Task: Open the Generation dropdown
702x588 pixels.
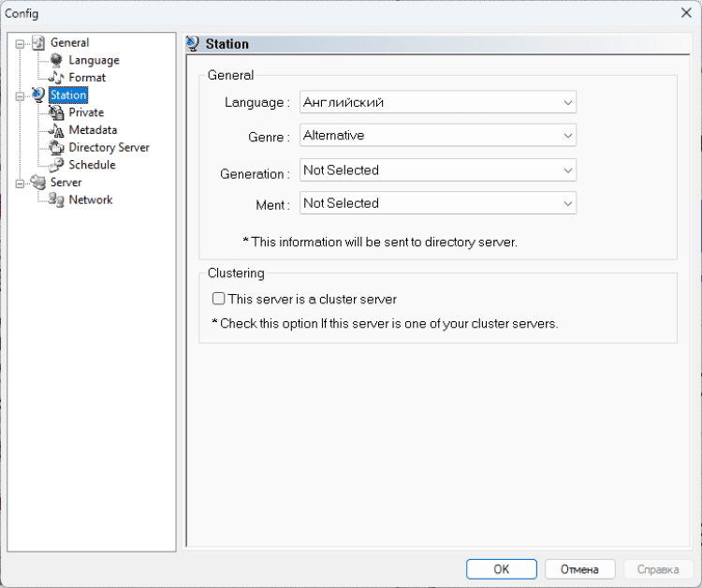Action: coord(438,170)
